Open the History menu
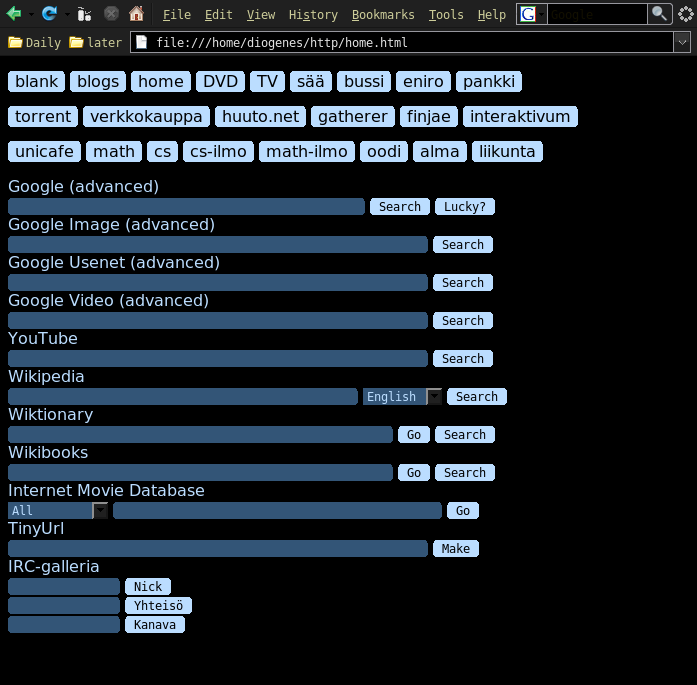This screenshot has width=697, height=685. pyautogui.click(x=313, y=15)
